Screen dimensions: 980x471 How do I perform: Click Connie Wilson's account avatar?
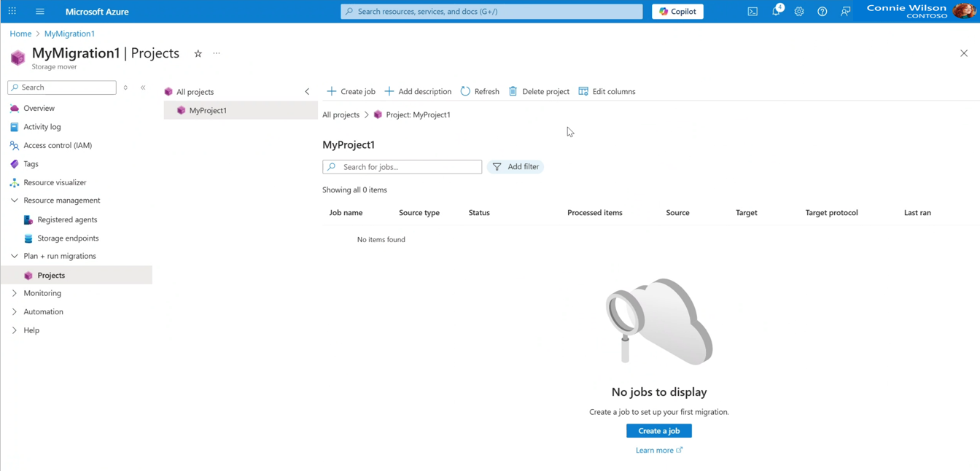coord(964,11)
